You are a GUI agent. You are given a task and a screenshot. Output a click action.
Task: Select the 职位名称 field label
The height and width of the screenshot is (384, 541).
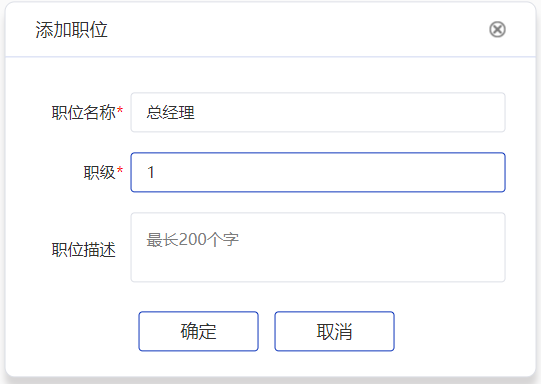pyautogui.click(x=83, y=112)
